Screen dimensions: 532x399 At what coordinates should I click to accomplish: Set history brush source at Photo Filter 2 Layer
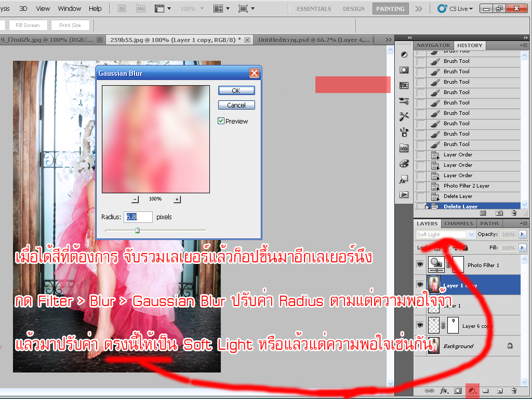(421, 186)
